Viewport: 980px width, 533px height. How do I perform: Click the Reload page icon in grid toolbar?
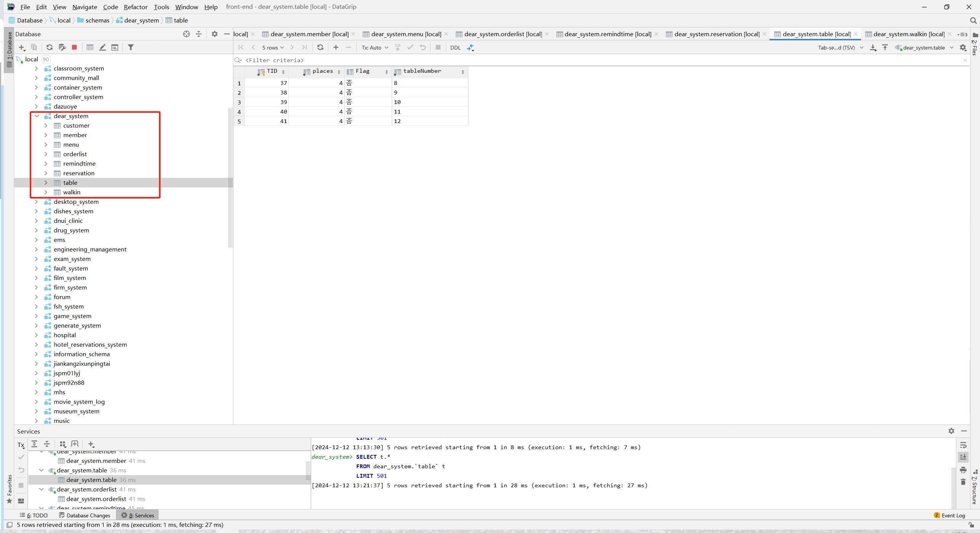[x=320, y=47]
